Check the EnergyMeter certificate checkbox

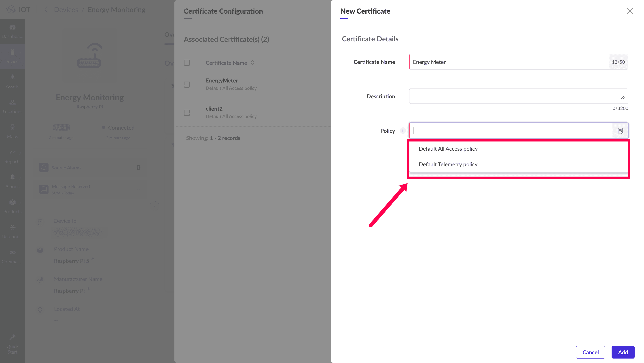[x=187, y=84]
